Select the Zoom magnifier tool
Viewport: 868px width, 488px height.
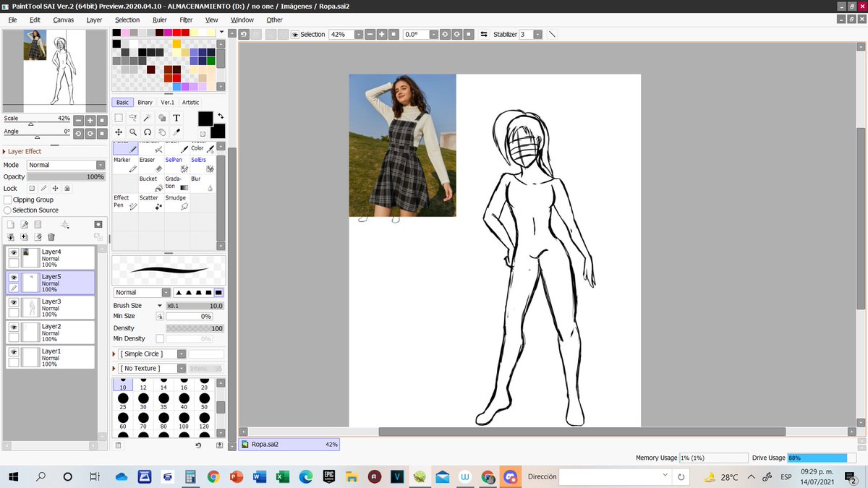[x=133, y=132]
